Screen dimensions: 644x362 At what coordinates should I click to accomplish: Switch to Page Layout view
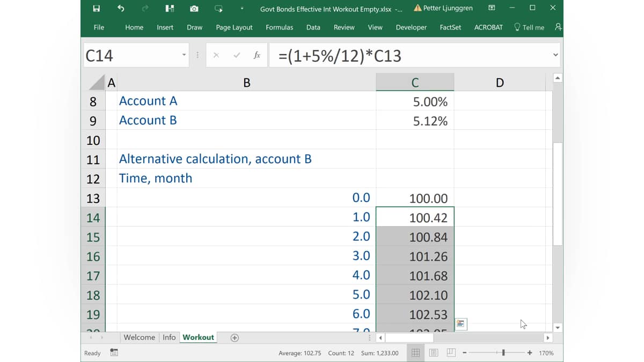434,352
